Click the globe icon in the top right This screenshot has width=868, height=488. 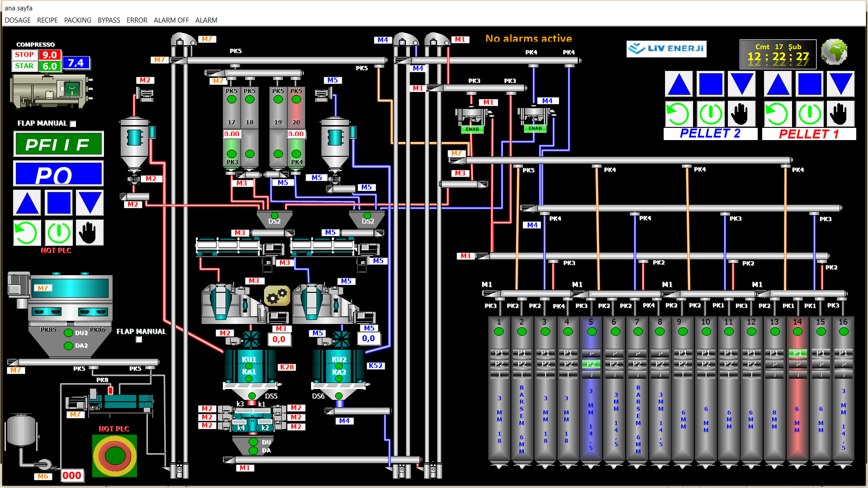pyautogui.click(x=834, y=52)
